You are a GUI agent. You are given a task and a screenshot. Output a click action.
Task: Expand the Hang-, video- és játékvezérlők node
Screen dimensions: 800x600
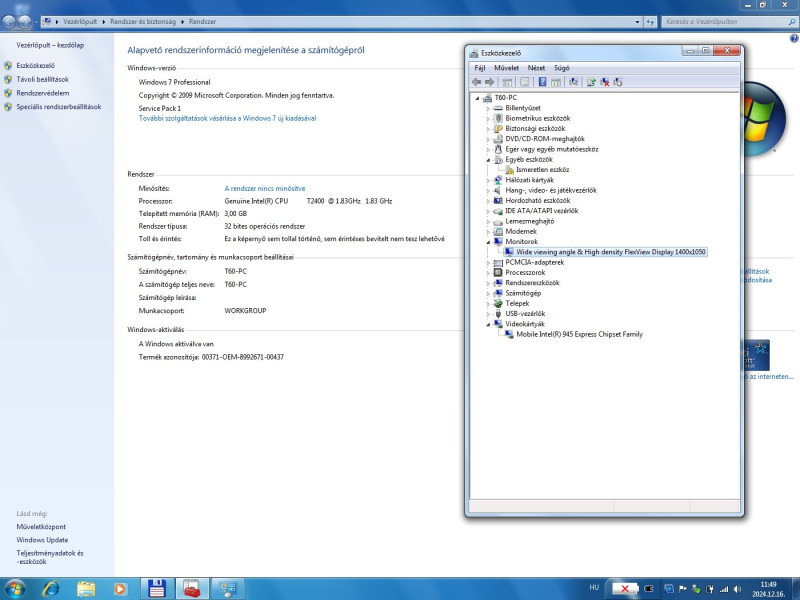click(x=488, y=190)
